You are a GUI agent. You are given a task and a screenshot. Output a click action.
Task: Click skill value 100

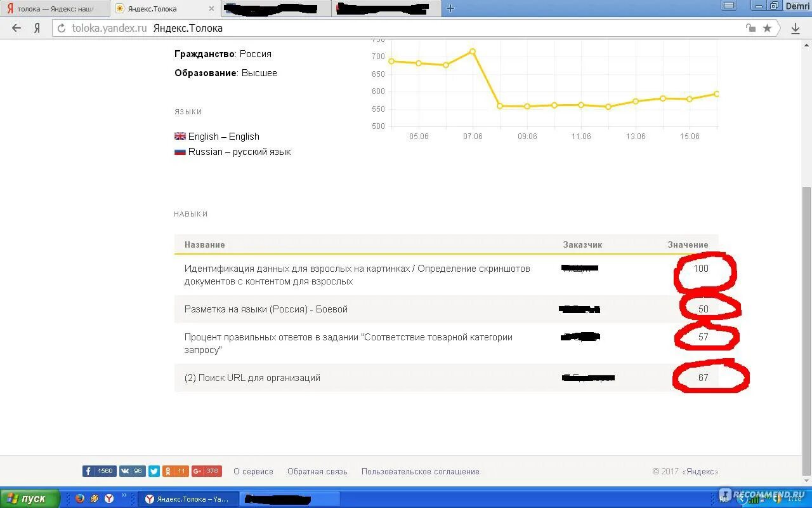[700, 269]
